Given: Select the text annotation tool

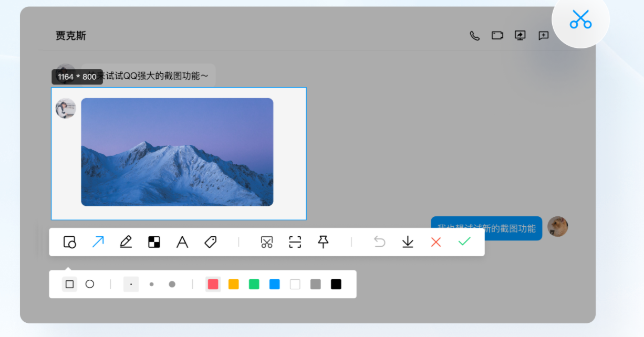Looking at the screenshot, I should (x=182, y=242).
